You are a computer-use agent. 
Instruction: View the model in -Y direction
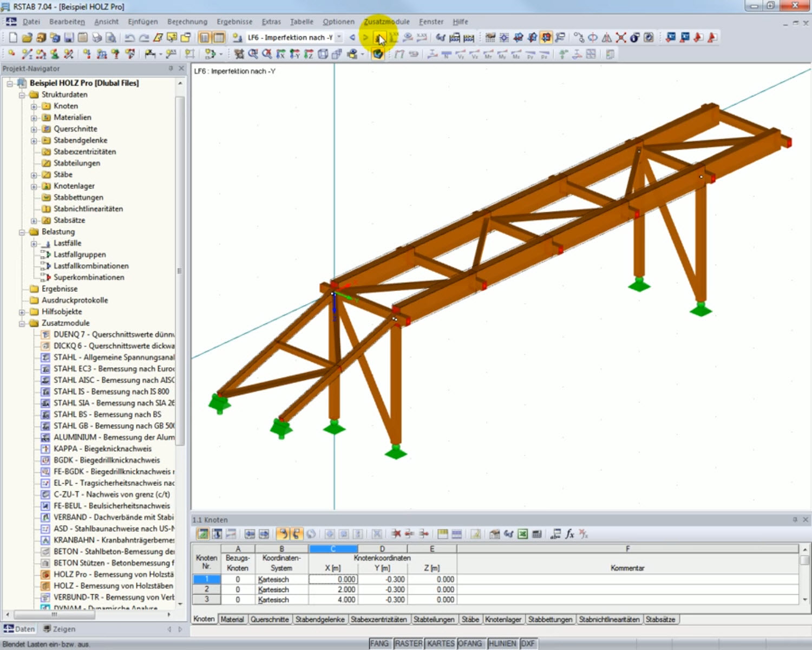pos(294,54)
